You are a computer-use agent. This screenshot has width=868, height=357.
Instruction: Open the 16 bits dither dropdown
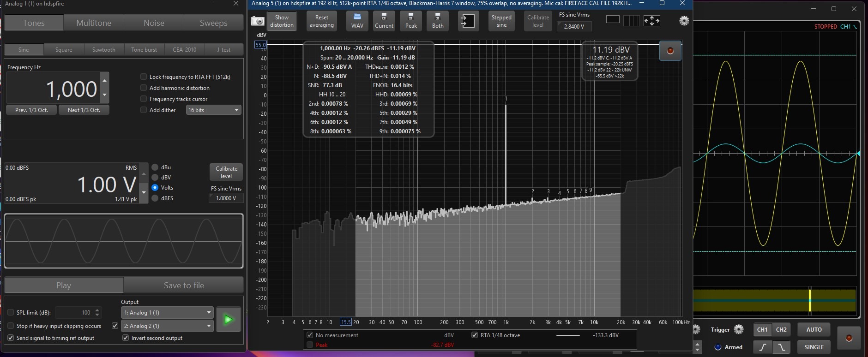tap(213, 110)
